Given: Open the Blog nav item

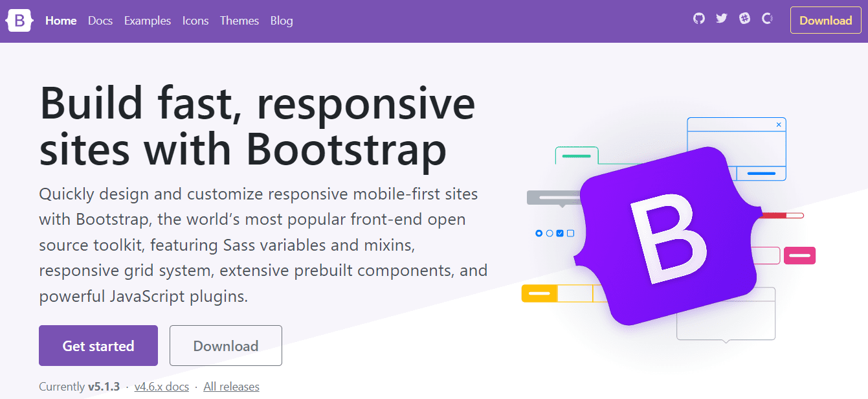Looking at the screenshot, I should pos(282,21).
